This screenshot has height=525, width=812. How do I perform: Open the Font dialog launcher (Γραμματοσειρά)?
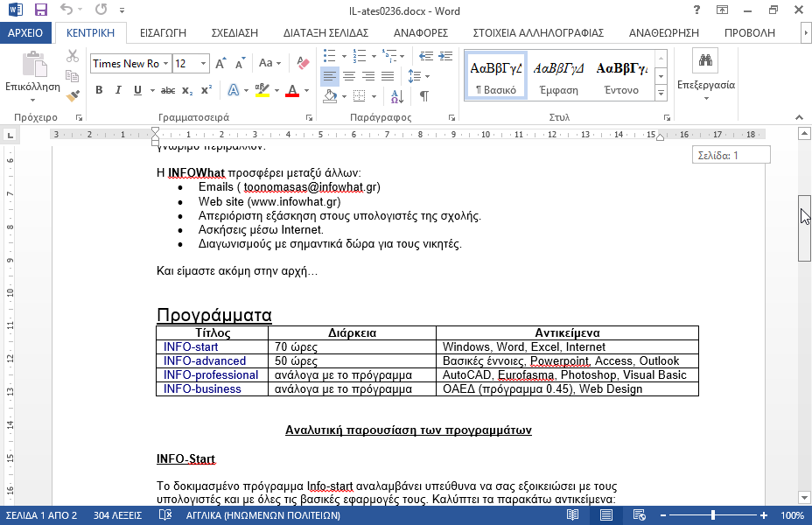click(309, 118)
